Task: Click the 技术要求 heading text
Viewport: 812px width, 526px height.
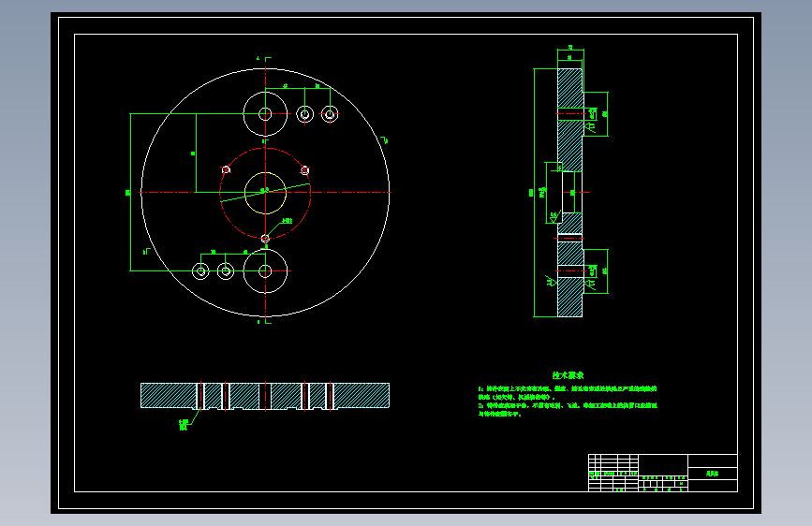Action: 568,375
